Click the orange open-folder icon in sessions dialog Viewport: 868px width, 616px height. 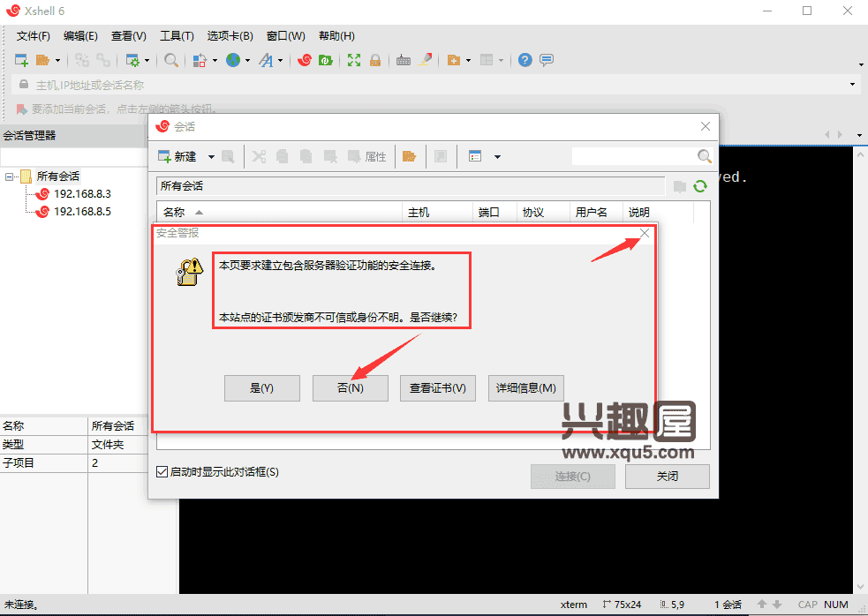tap(409, 156)
